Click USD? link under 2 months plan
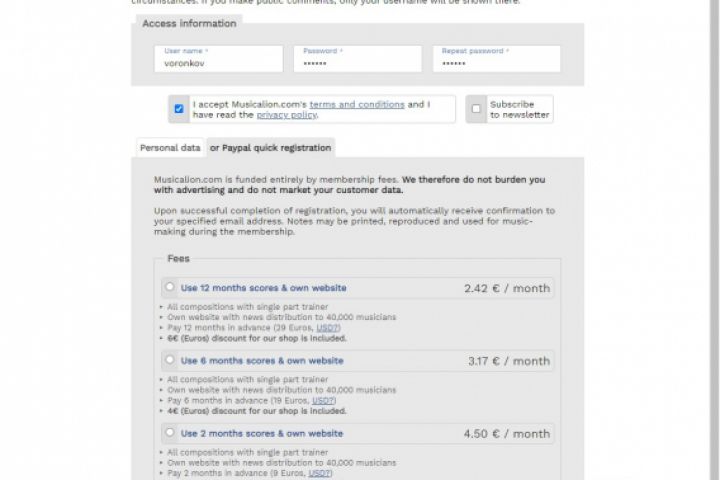 (x=319, y=473)
